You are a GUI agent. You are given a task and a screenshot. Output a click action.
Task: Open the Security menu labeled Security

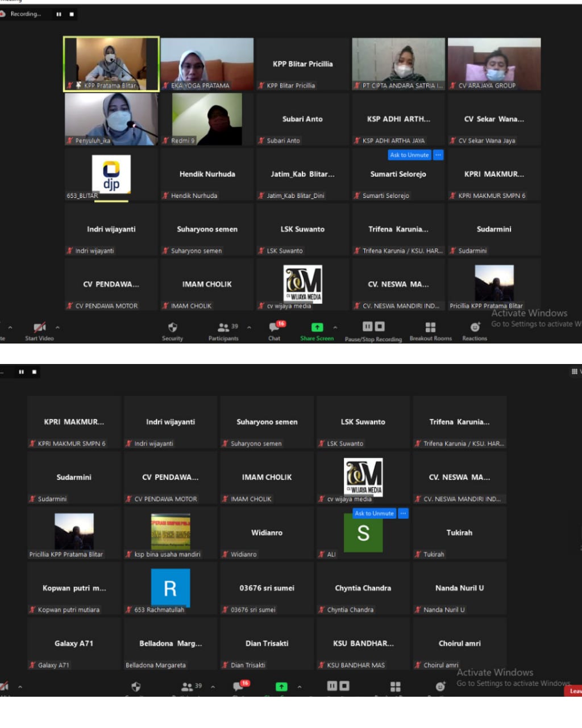tap(172, 330)
